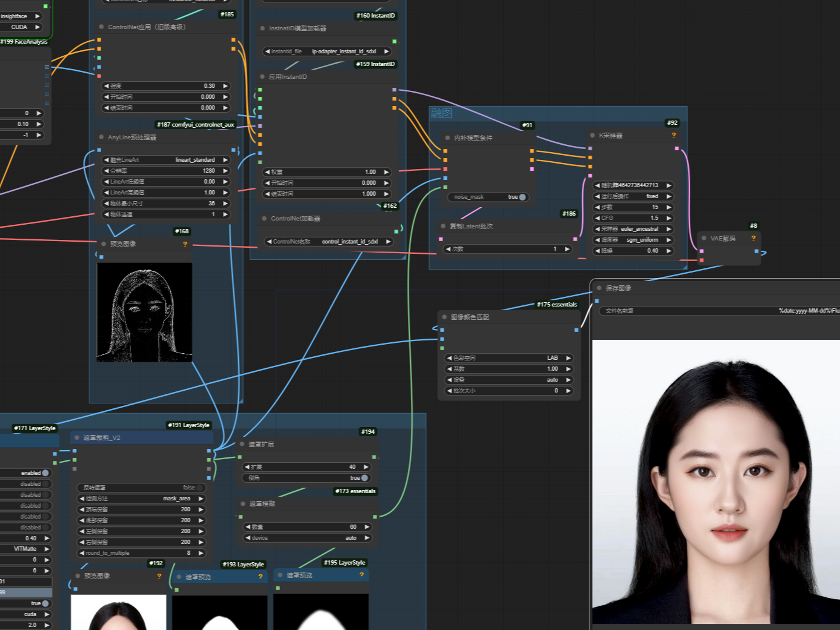Click the "?" help icon on K采样器 node
This screenshot has height=630, width=840.
[673, 136]
